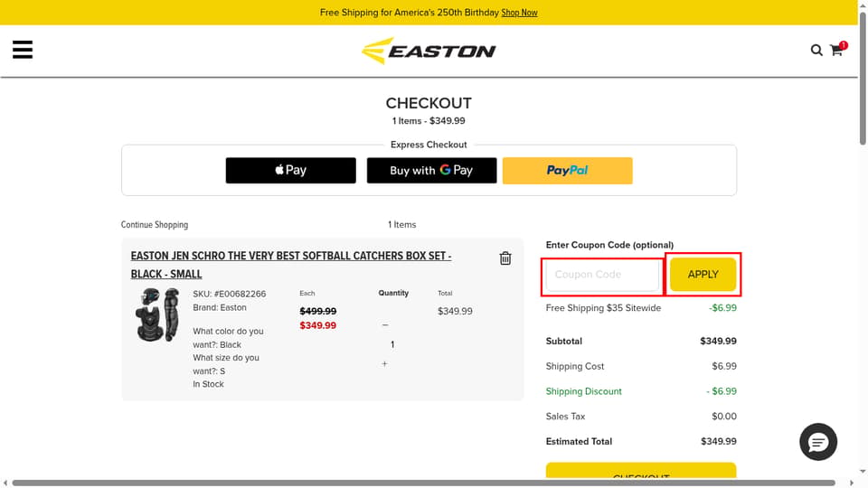This screenshot has height=488, width=868.
Task: Decrease quantity with minus button
Action: click(x=385, y=324)
